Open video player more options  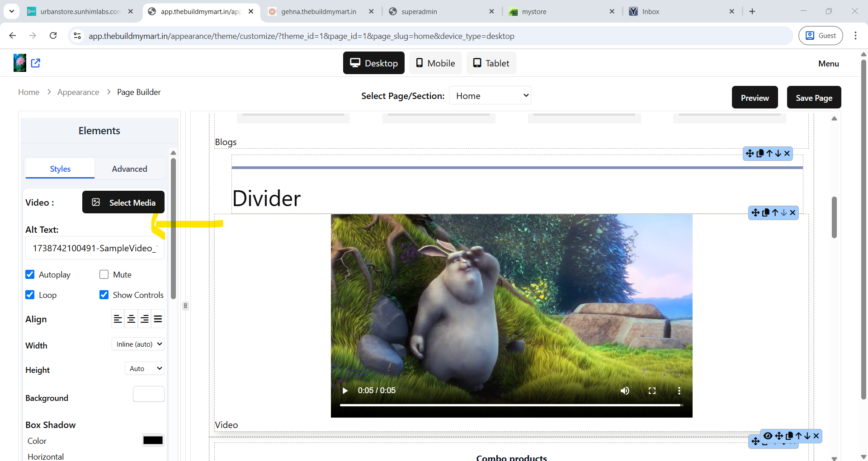pyautogui.click(x=679, y=390)
